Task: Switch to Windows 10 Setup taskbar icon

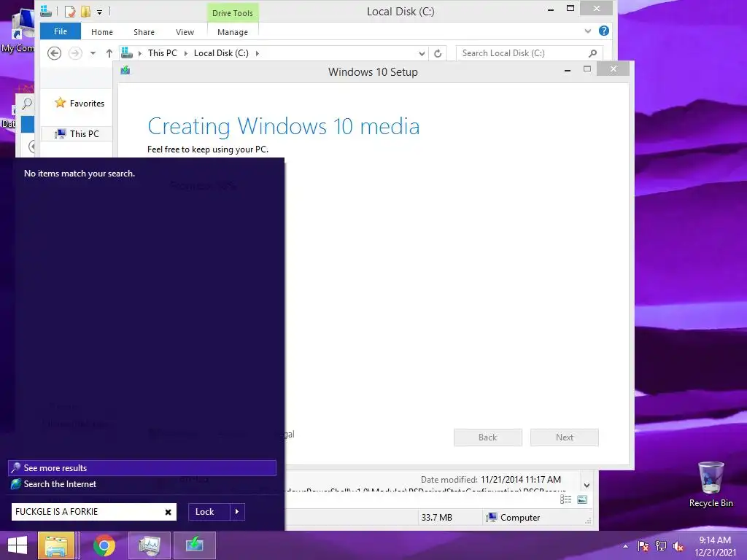Action: pyautogui.click(x=194, y=545)
